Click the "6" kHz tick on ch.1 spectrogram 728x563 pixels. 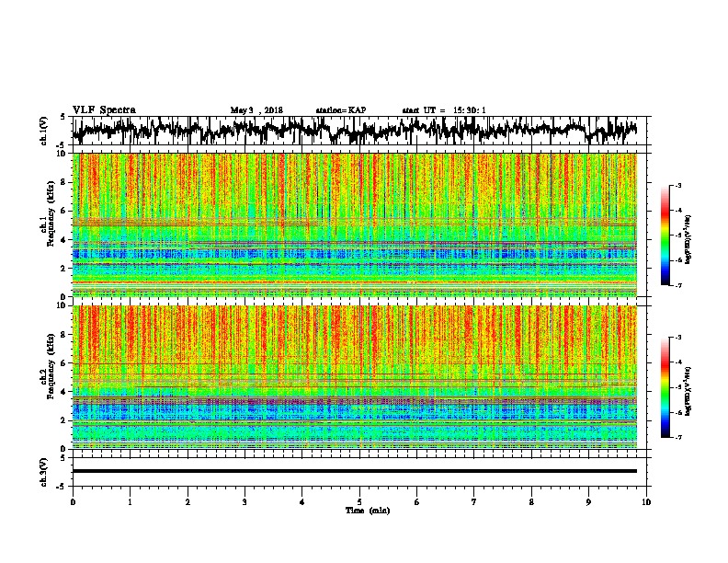click(x=64, y=212)
